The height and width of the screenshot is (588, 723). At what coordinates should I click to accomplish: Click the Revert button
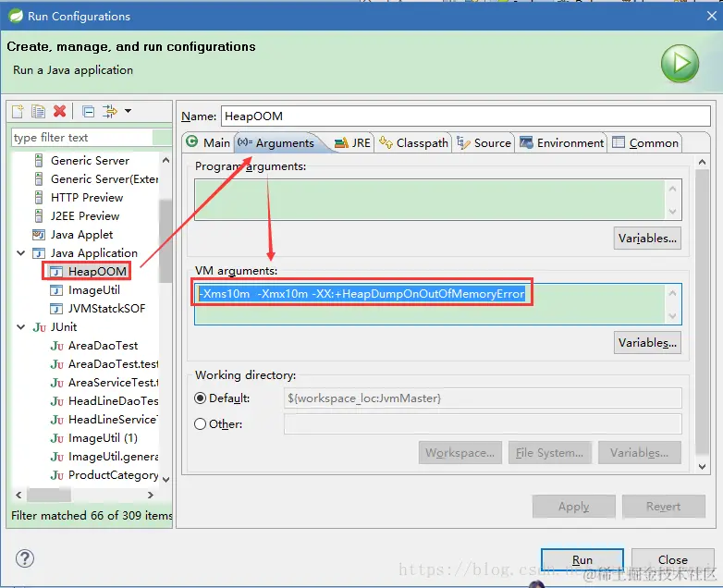[x=664, y=507]
